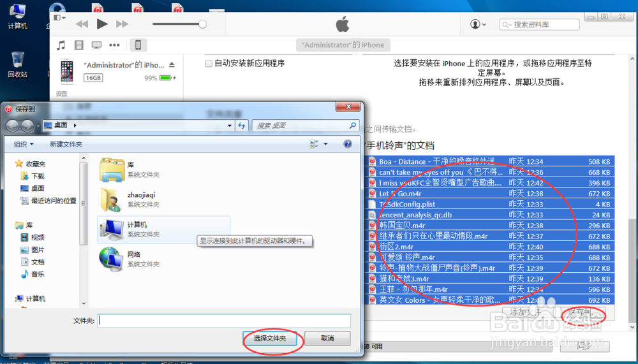Select the TCSdkConfig.plist file
Screen dimensions: 638x364
tap(491, 204)
